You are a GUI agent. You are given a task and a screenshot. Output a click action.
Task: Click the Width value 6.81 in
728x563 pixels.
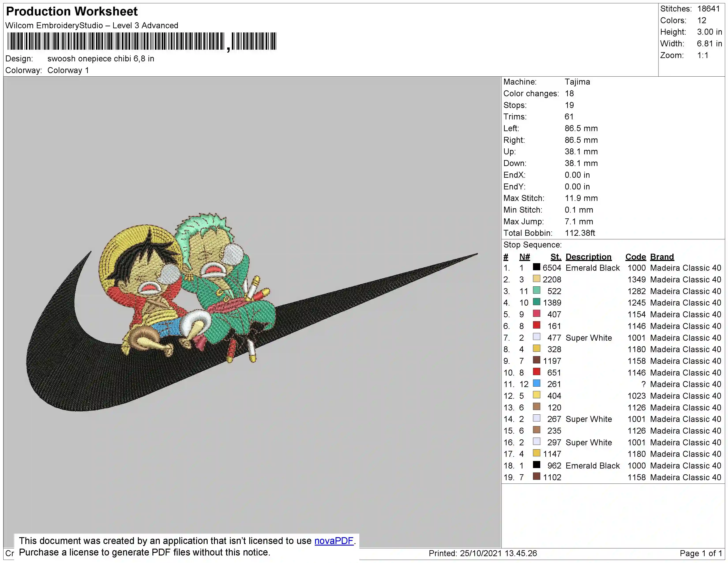click(x=709, y=44)
